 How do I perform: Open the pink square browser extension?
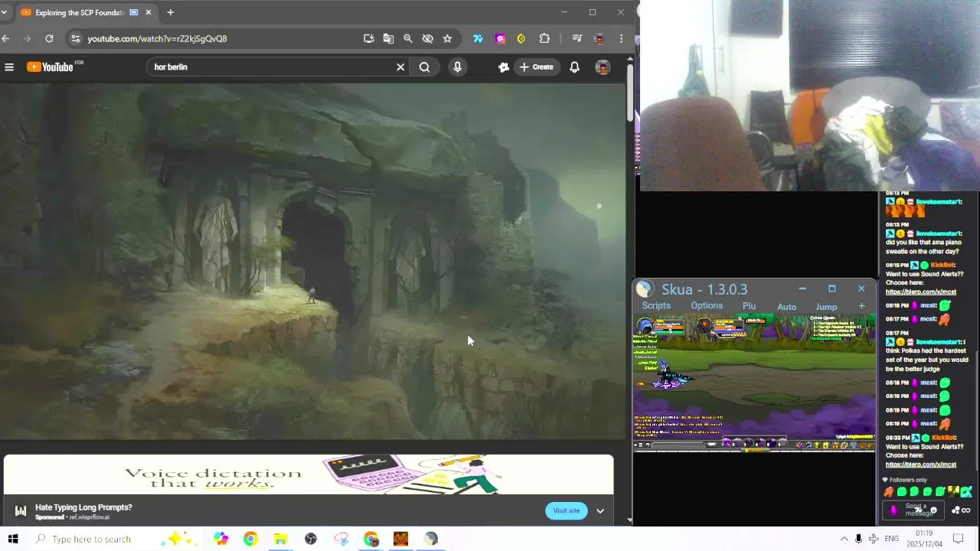501,38
